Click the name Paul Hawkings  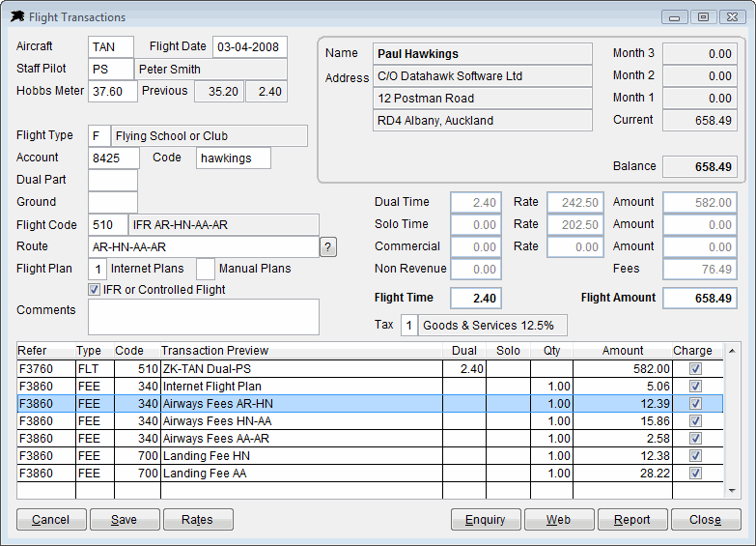[482, 53]
